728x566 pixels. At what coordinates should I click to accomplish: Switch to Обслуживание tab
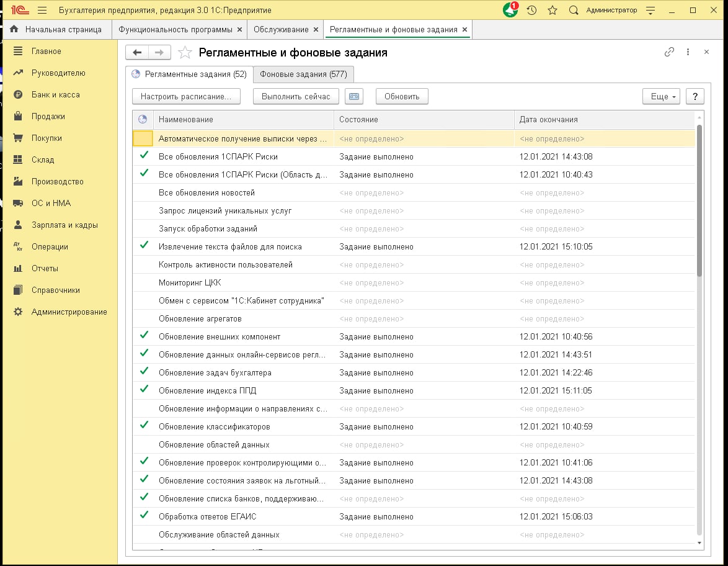click(281, 29)
